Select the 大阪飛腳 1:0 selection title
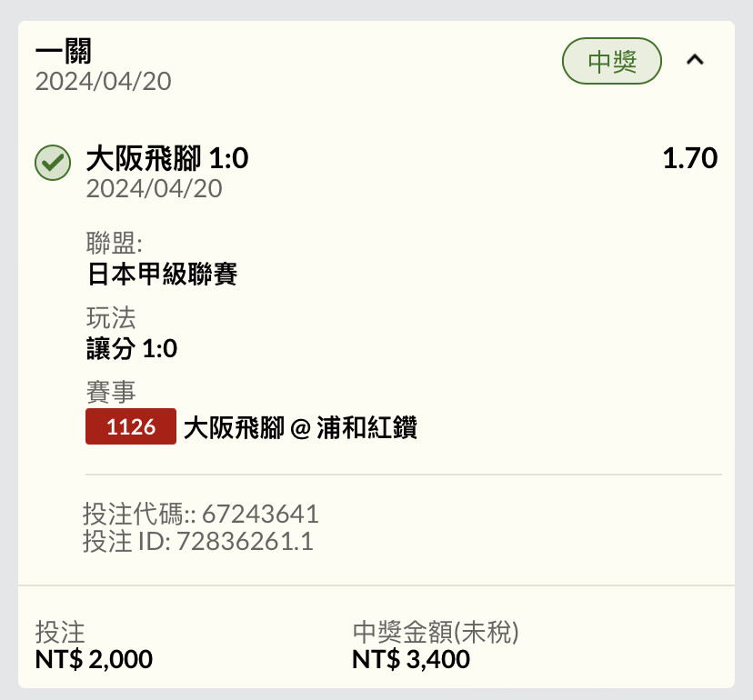This screenshot has height=700, width=753. click(x=167, y=158)
